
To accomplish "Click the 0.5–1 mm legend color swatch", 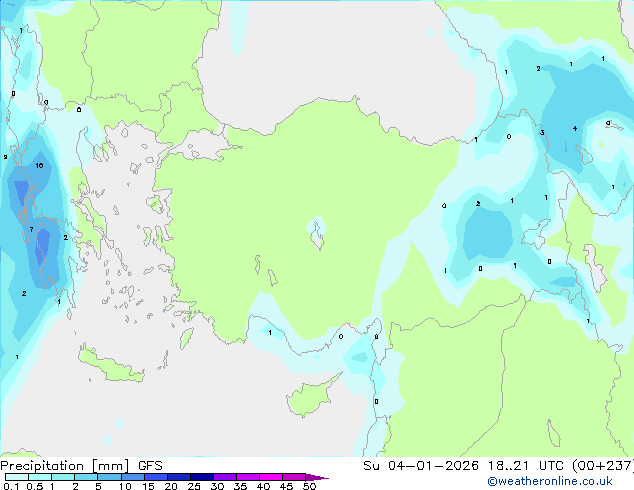I will [40, 477].
